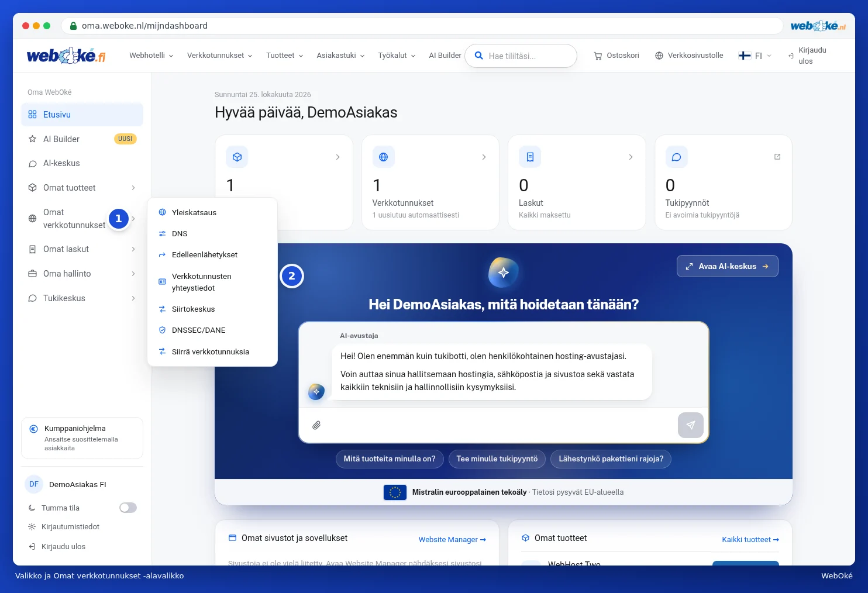Open the Kumppaniohjelma card
The width and height of the screenshot is (868, 593).
click(82, 438)
